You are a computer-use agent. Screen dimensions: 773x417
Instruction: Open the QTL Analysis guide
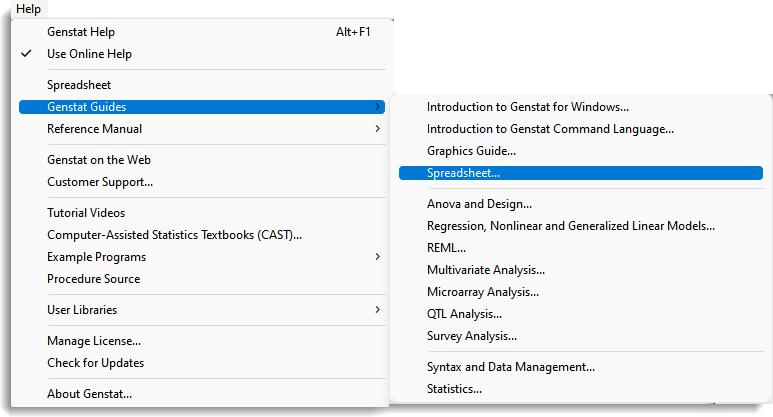[x=581, y=314]
